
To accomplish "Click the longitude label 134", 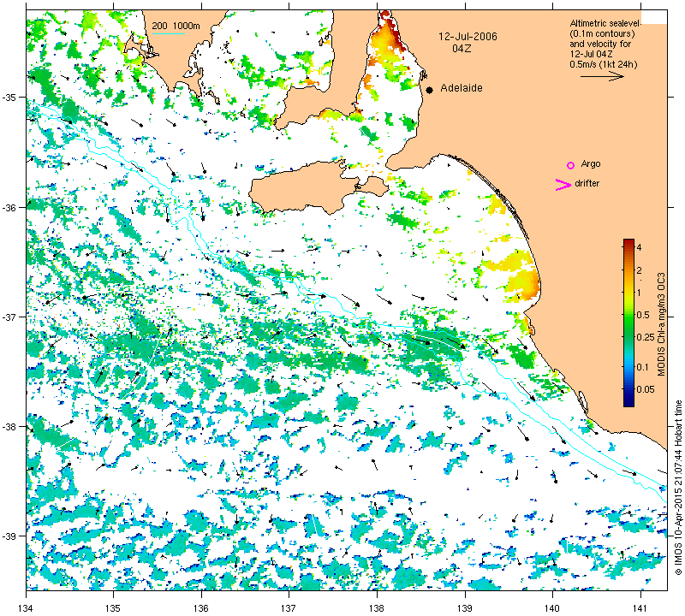I will pos(27,607).
